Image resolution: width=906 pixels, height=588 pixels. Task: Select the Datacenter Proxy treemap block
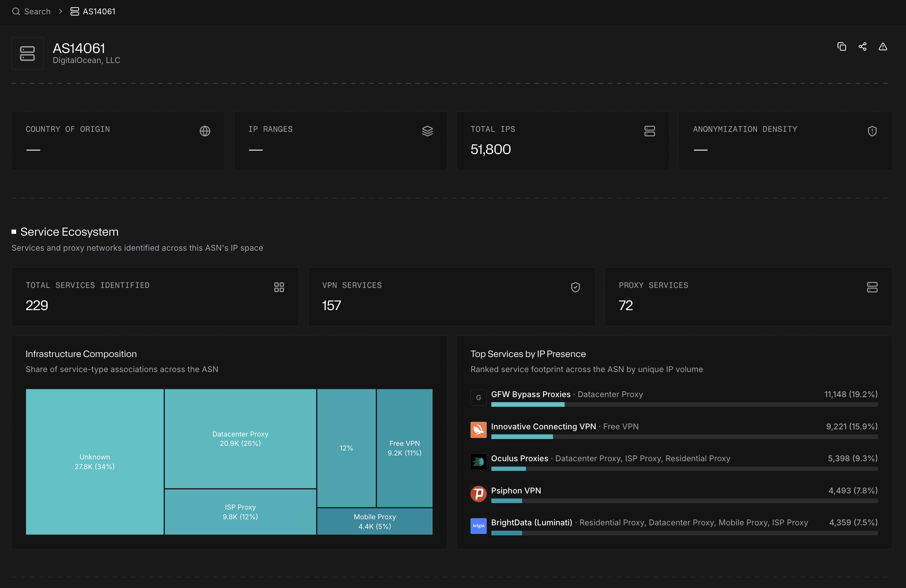[x=240, y=438]
